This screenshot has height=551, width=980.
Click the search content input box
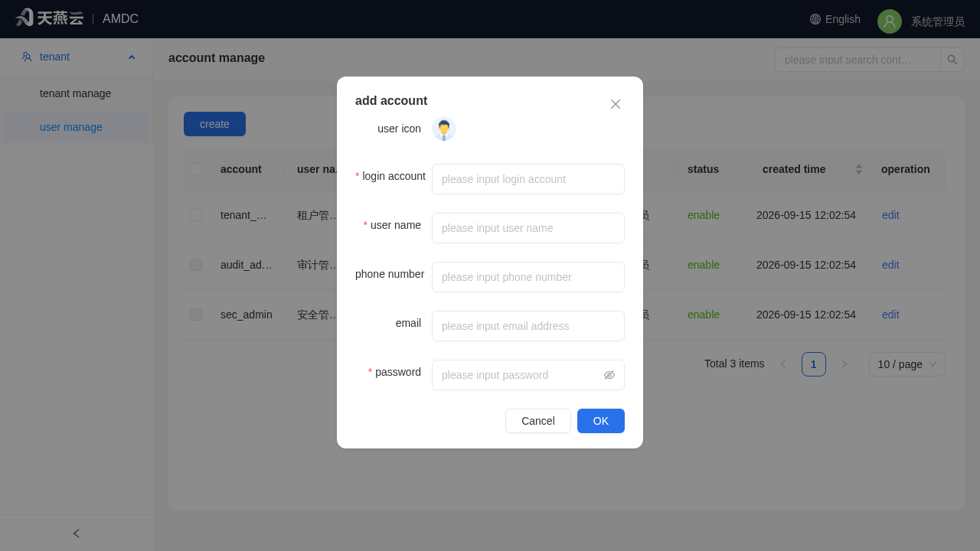coord(857,60)
